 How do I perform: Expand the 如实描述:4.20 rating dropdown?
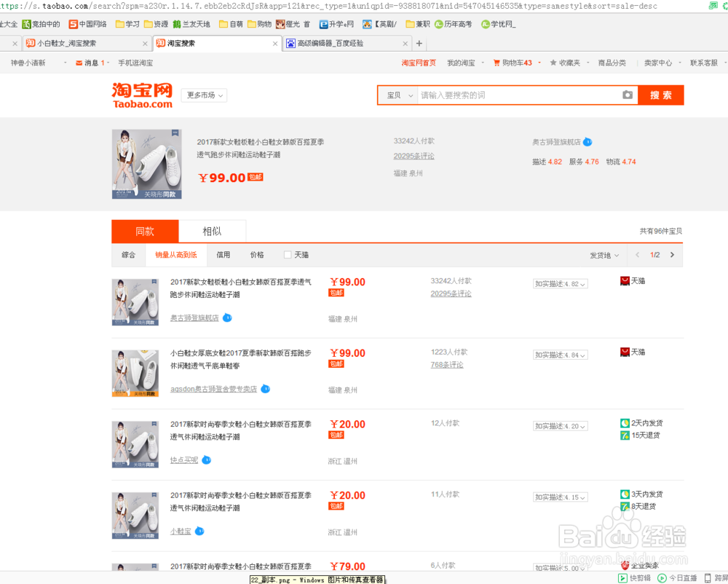pos(561,426)
